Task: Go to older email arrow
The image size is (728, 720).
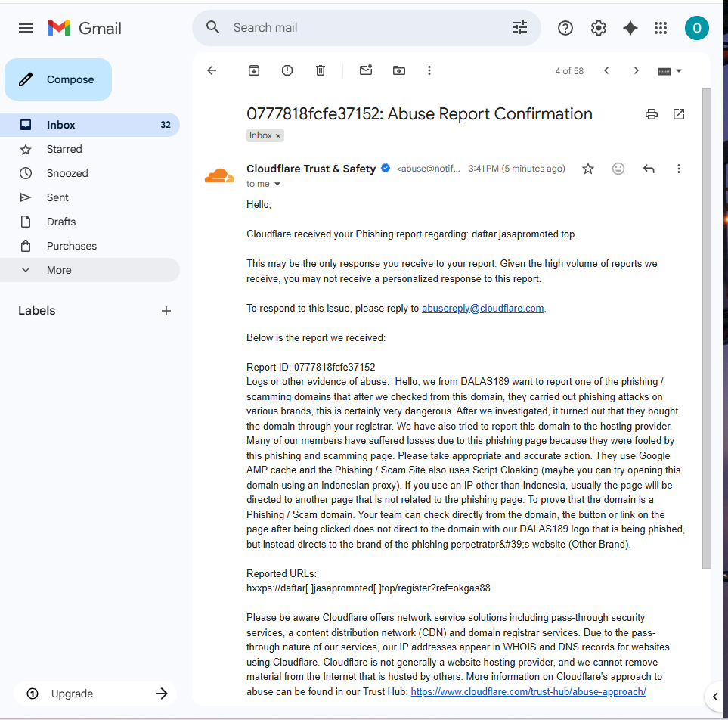Action: [x=636, y=70]
